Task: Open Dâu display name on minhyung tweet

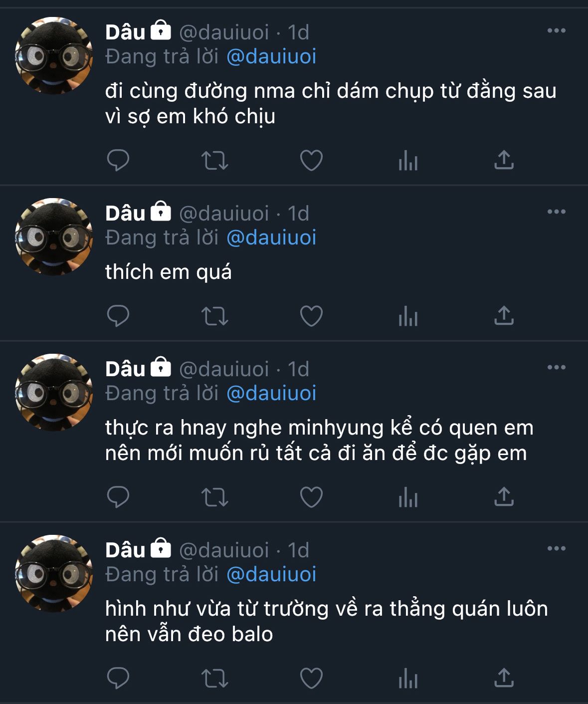Action: click(x=125, y=369)
